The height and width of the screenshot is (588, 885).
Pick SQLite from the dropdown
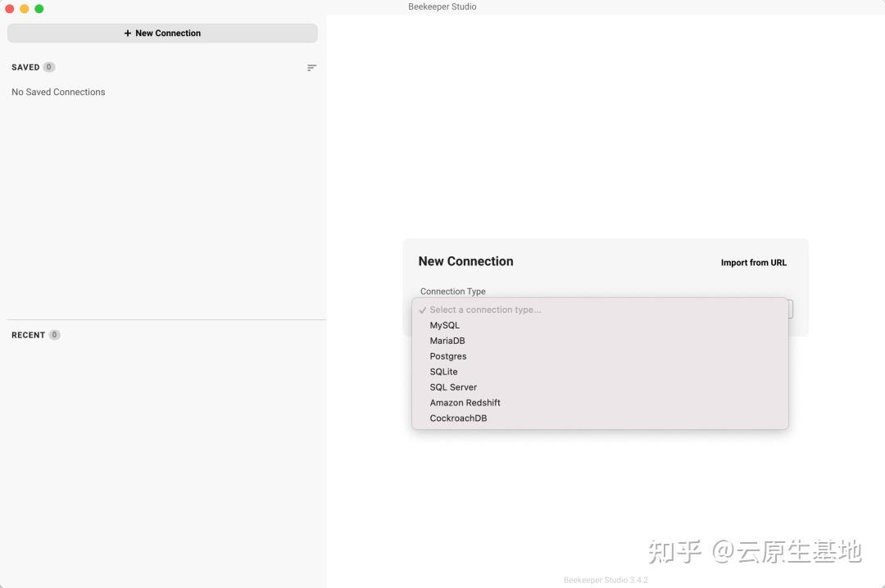(443, 372)
